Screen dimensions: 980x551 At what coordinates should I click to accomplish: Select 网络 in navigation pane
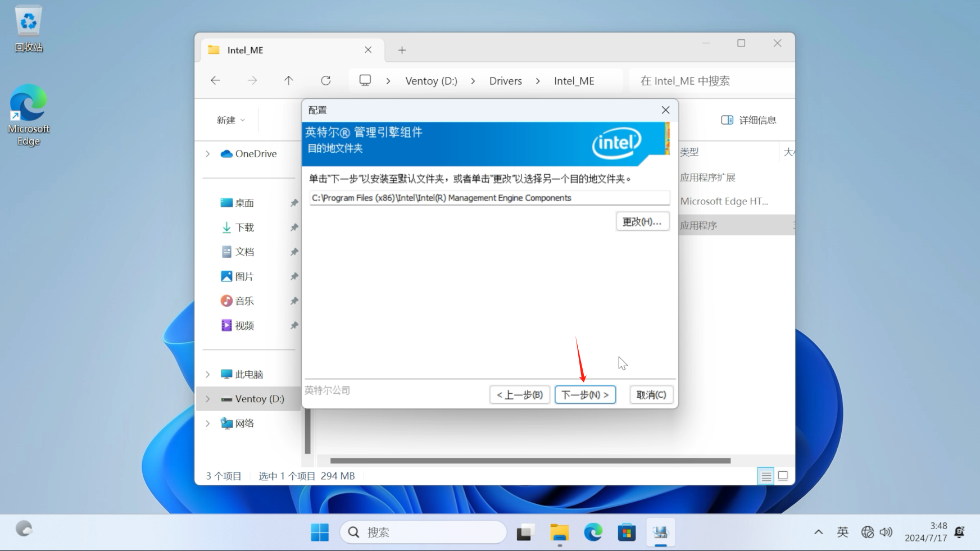(x=238, y=424)
